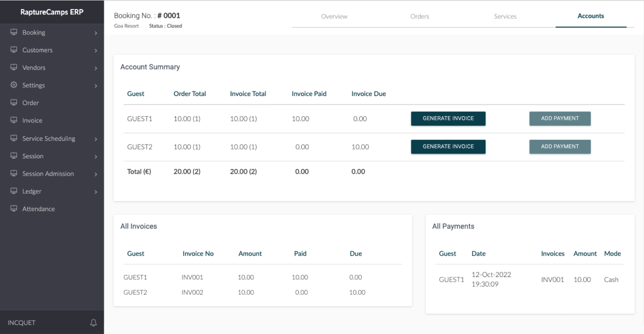Click the Customers sidebar icon

[13, 50]
